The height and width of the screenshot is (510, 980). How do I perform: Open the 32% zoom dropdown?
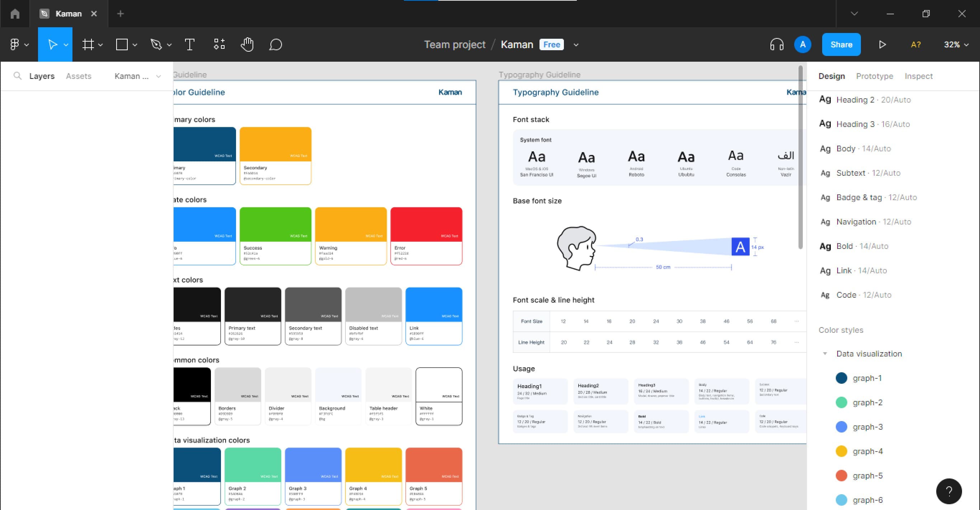pos(956,44)
